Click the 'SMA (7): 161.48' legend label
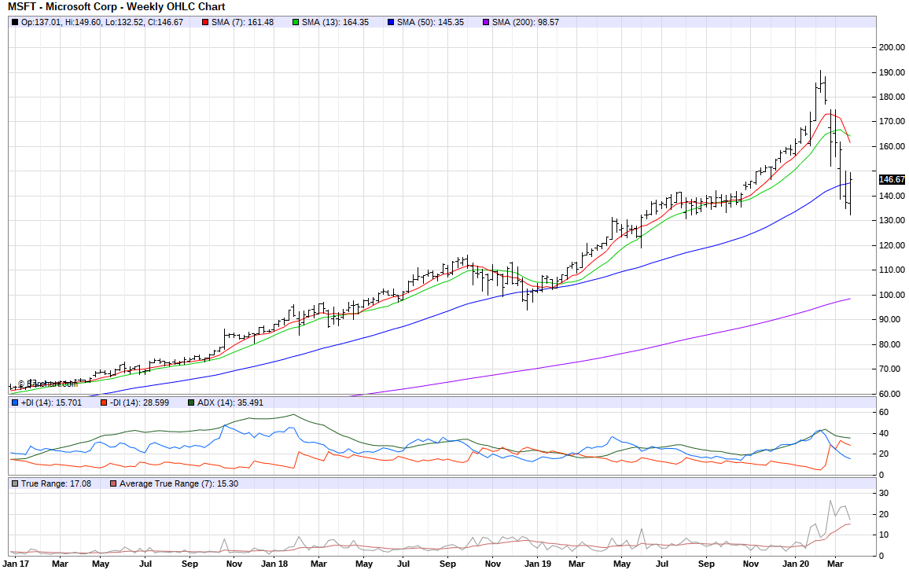 click(x=242, y=23)
